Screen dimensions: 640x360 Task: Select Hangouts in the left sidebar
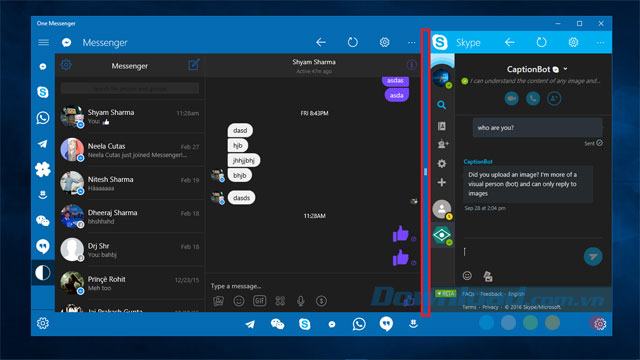tap(43, 247)
